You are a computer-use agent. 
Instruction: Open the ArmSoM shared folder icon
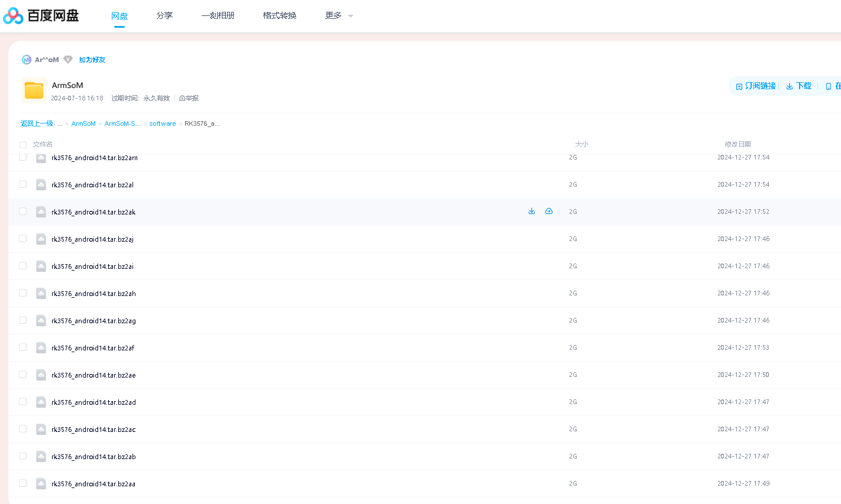pyautogui.click(x=34, y=90)
